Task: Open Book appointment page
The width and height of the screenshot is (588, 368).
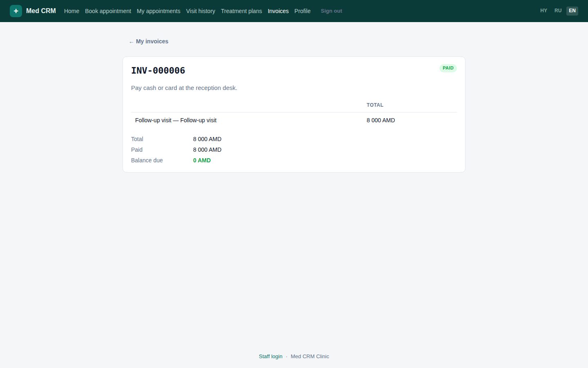Action: click(108, 11)
